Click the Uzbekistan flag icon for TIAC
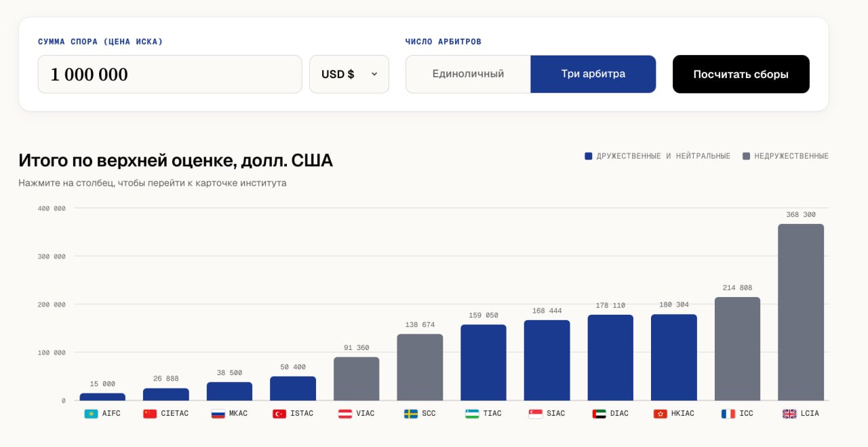Viewport: 868px width, 447px height. coord(472,413)
